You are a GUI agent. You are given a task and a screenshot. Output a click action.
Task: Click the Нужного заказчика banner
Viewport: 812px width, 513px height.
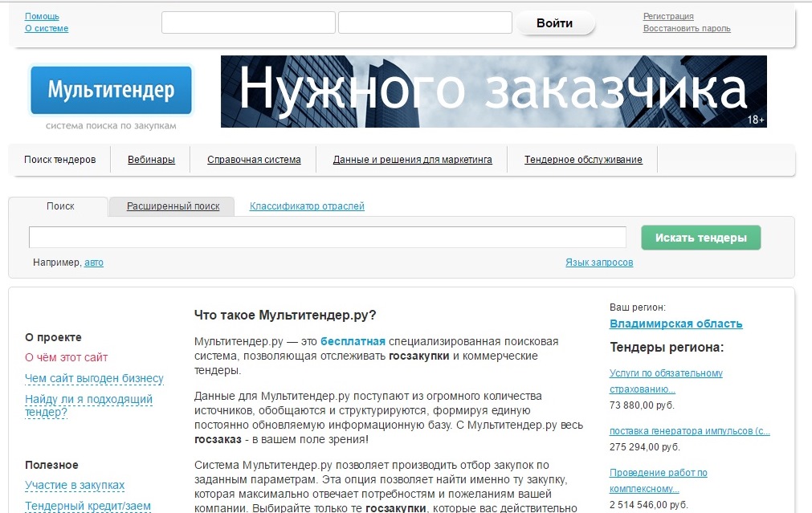click(493, 92)
